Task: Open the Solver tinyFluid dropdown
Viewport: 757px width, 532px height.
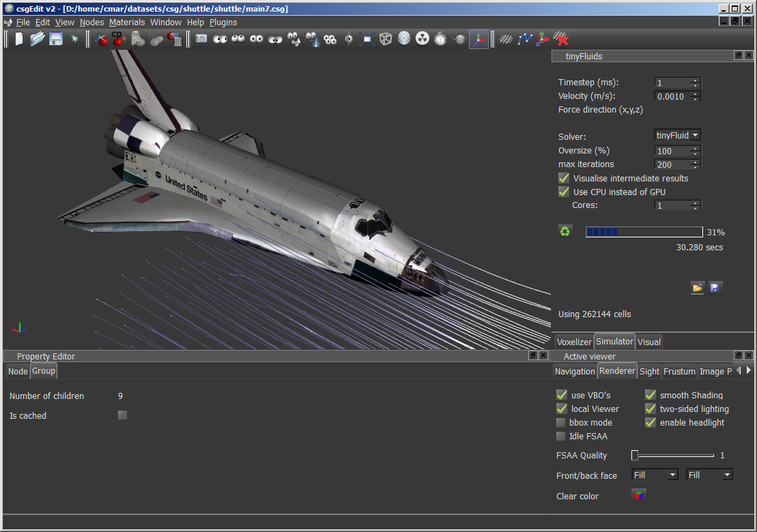Action: (x=677, y=135)
